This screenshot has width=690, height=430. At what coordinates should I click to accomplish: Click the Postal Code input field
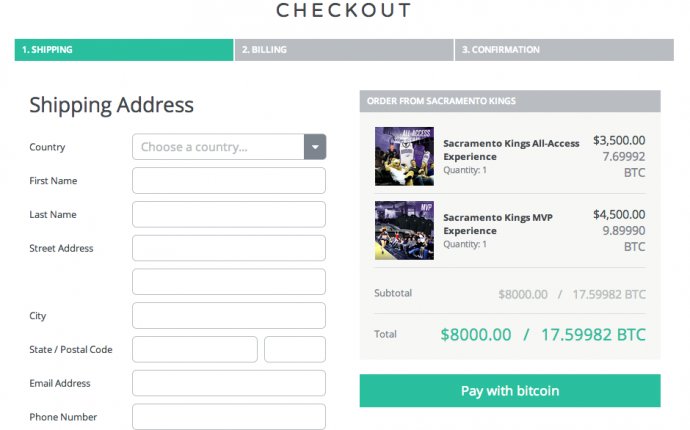coord(295,349)
